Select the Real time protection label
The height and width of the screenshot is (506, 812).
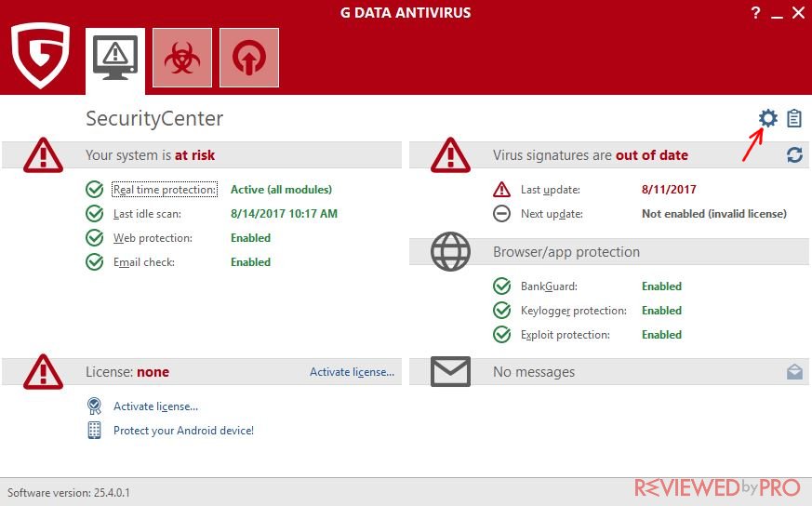(x=165, y=190)
